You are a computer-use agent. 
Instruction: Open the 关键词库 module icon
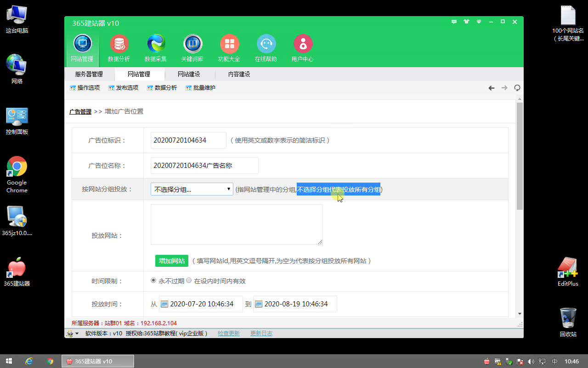pos(192,48)
